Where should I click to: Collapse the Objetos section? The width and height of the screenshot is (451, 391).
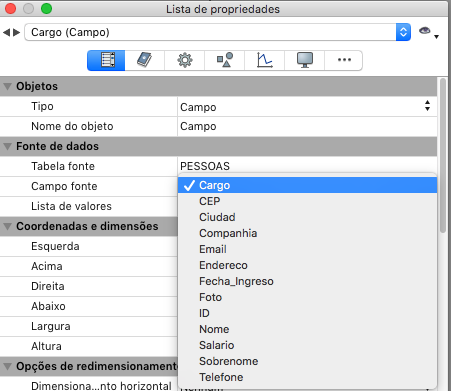tap(7, 87)
